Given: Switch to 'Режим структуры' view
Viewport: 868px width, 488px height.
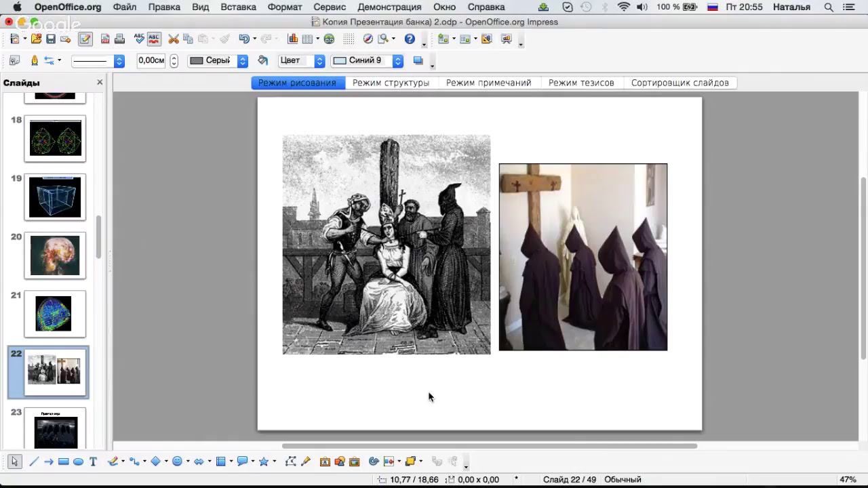Looking at the screenshot, I should [391, 83].
